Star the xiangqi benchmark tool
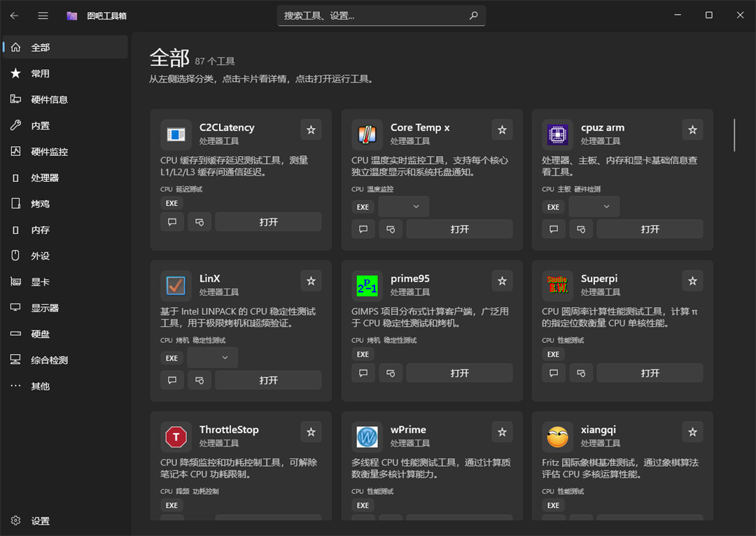Image resolution: width=756 pixels, height=536 pixels. pyautogui.click(x=692, y=432)
